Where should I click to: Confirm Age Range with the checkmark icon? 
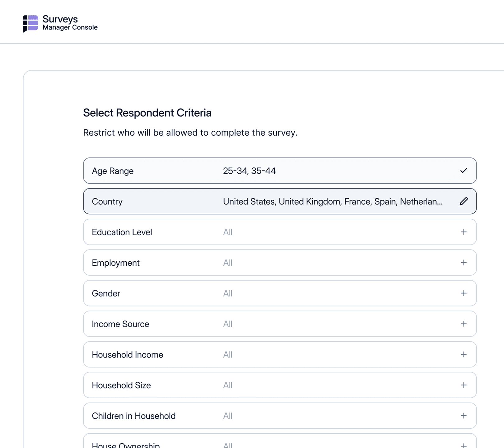pyautogui.click(x=464, y=170)
